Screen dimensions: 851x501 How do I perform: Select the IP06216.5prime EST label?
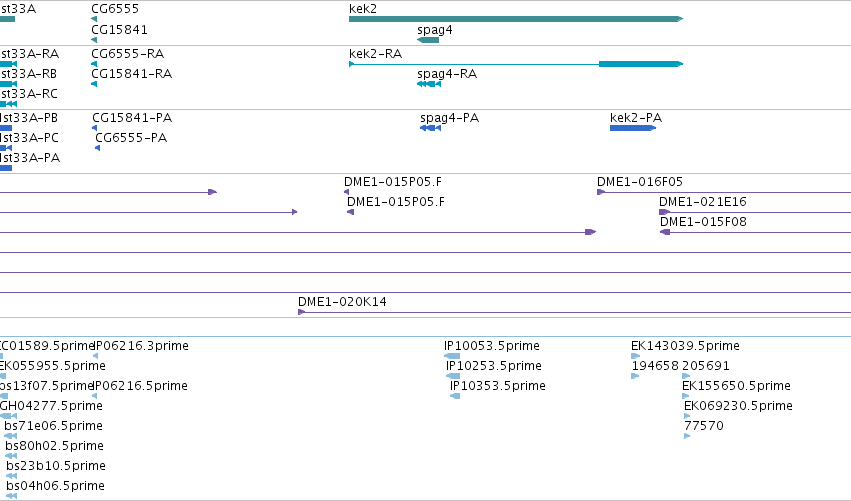pos(141,386)
